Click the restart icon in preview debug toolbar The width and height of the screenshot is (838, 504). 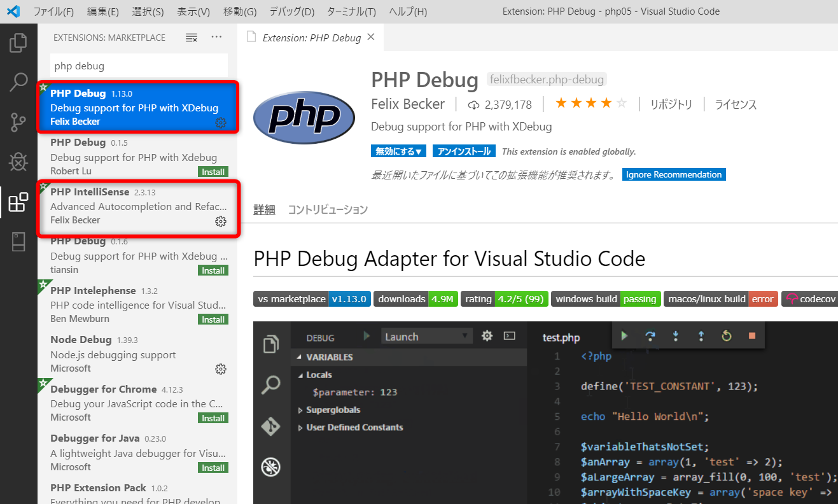click(727, 335)
